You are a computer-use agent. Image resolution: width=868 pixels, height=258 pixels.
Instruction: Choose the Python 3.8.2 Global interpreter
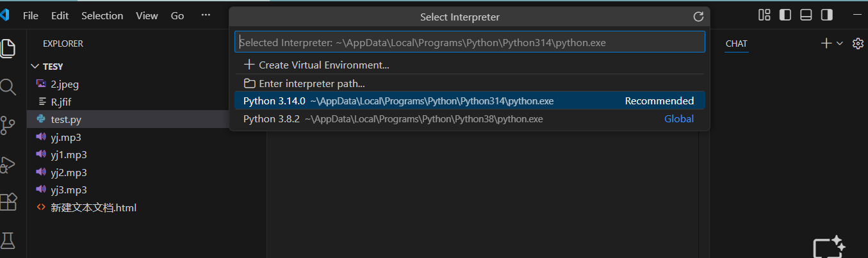pos(393,119)
